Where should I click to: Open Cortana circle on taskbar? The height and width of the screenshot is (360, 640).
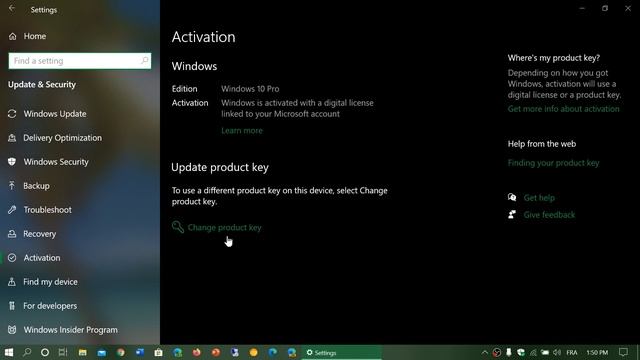45,352
